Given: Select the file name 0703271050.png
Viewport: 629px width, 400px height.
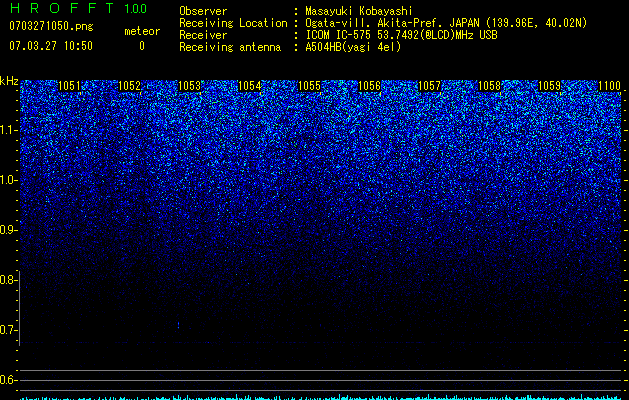Looking at the screenshot, I should point(51,26).
